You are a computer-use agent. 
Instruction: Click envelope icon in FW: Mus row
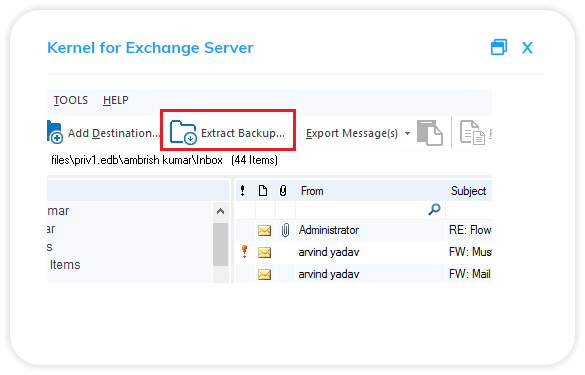pos(265,253)
